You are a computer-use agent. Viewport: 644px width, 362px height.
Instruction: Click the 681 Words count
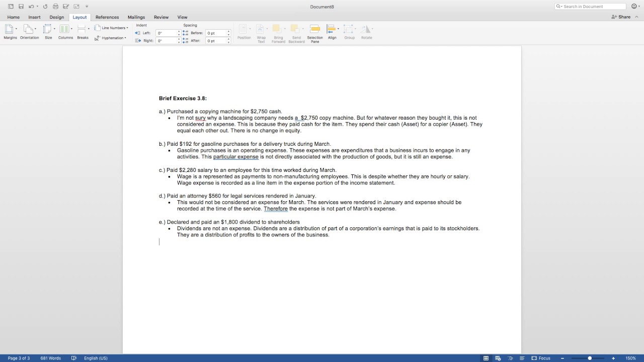tap(50, 358)
